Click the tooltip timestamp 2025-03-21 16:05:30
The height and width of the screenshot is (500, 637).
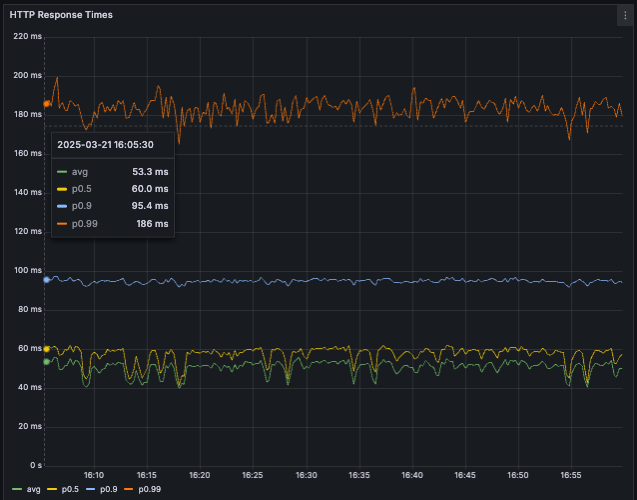coord(105,145)
